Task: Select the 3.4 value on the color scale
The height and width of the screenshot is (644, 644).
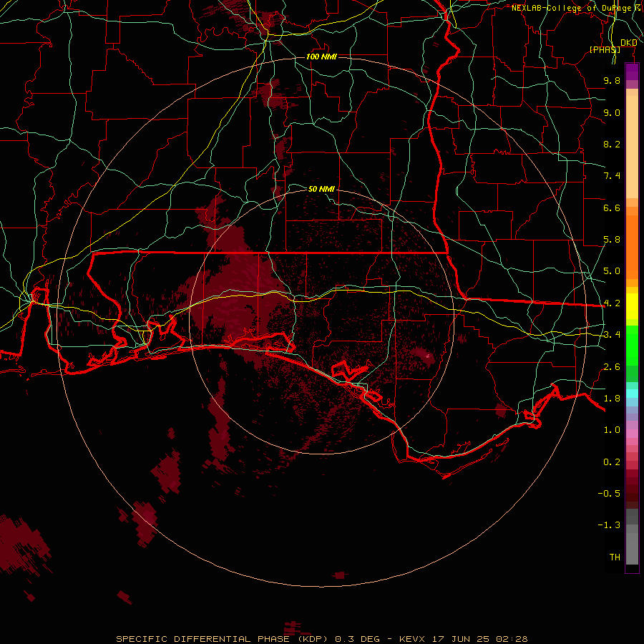Action: (612, 335)
